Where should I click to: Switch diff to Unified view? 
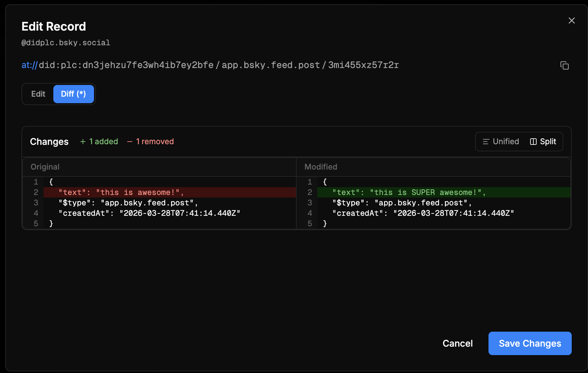tap(501, 142)
